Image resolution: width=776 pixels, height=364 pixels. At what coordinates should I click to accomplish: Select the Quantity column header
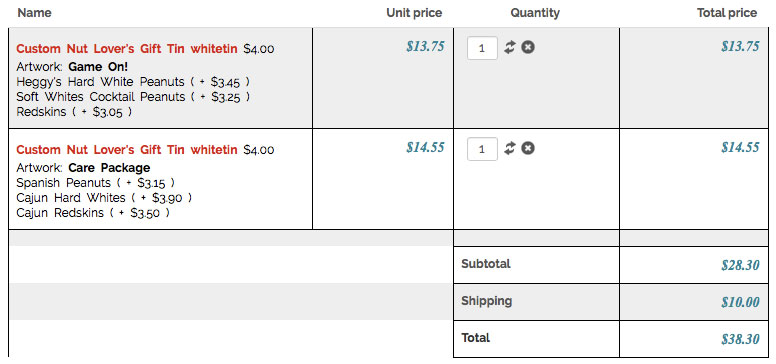(x=535, y=13)
